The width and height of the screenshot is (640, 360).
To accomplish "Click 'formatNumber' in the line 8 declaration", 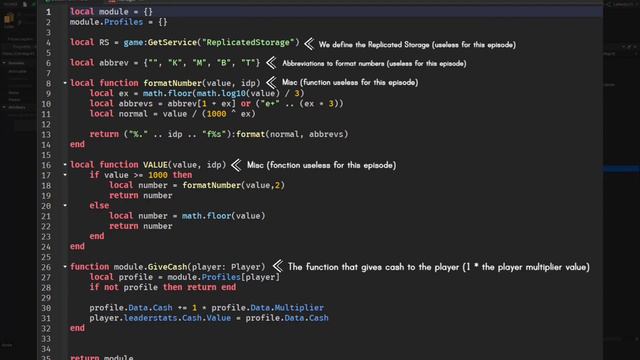I will (x=172, y=83).
